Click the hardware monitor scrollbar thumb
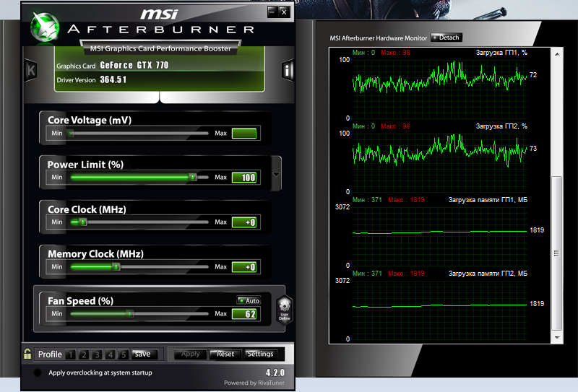 click(x=556, y=253)
